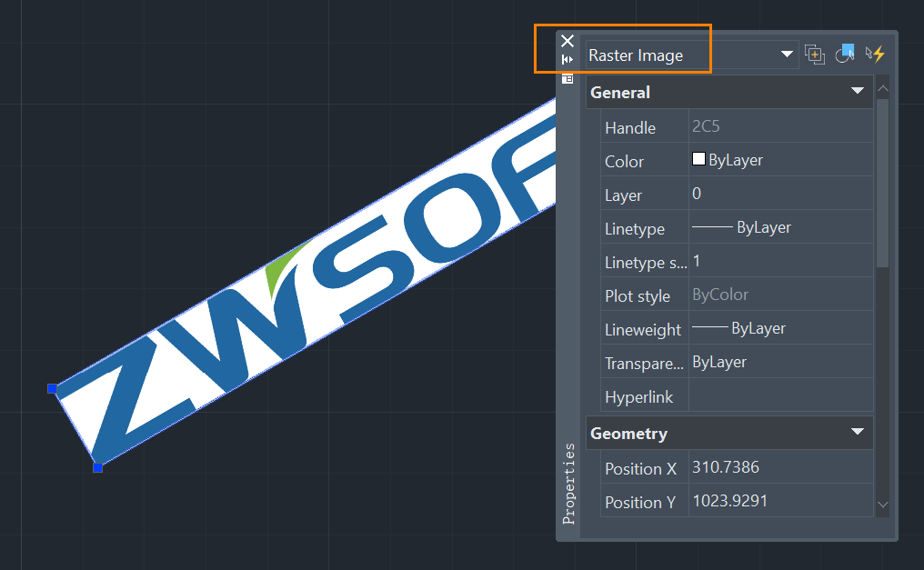
Task: Open the Properties palette options menu icon
Action: click(567, 78)
